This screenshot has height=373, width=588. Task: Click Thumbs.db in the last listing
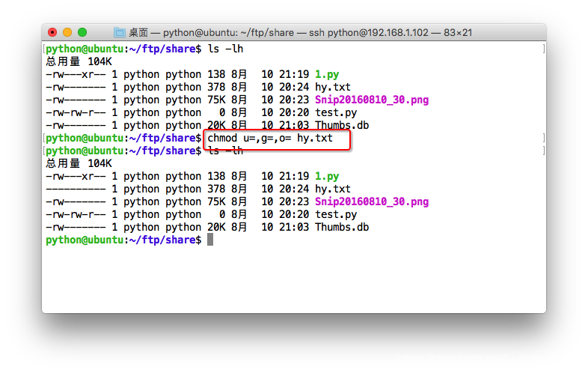[342, 227]
